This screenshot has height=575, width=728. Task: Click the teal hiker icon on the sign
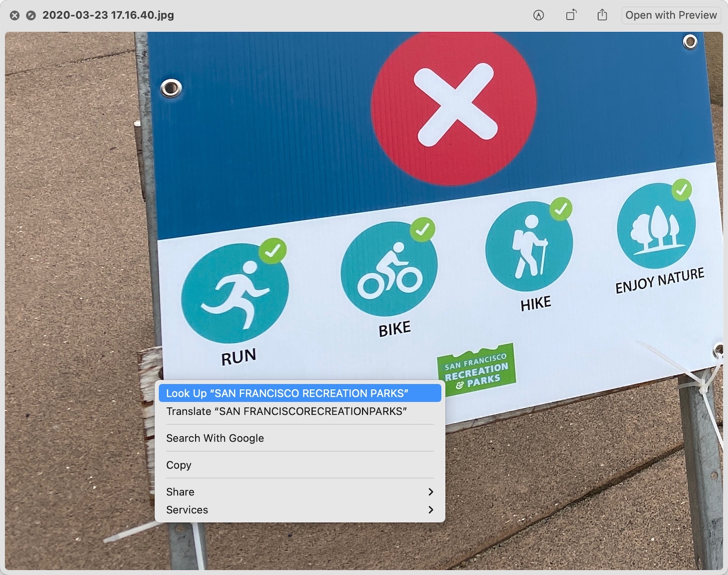[529, 247]
